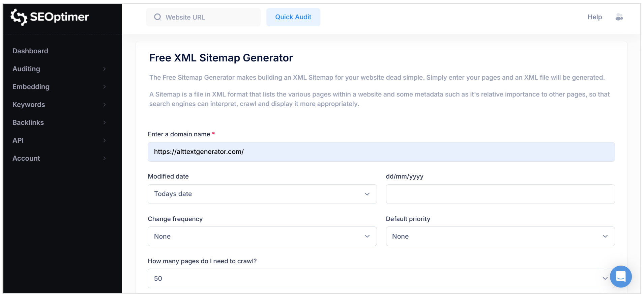Image resolution: width=644 pixels, height=297 pixels.
Task: Click the Quick Audit button
Action: click(293, 17)
